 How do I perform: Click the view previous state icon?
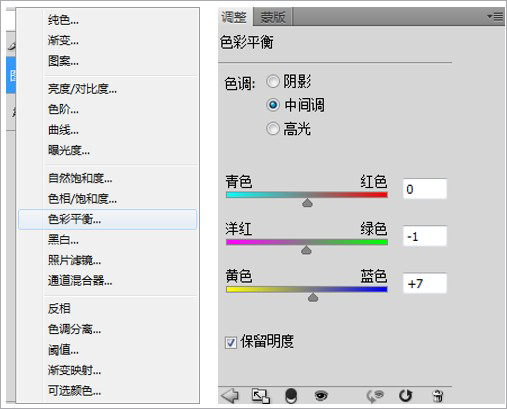375,396
